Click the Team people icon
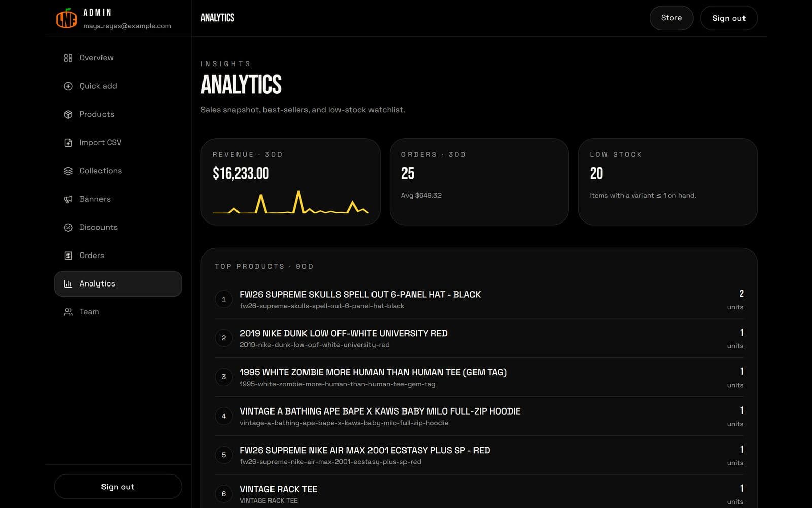 [68, 312]
